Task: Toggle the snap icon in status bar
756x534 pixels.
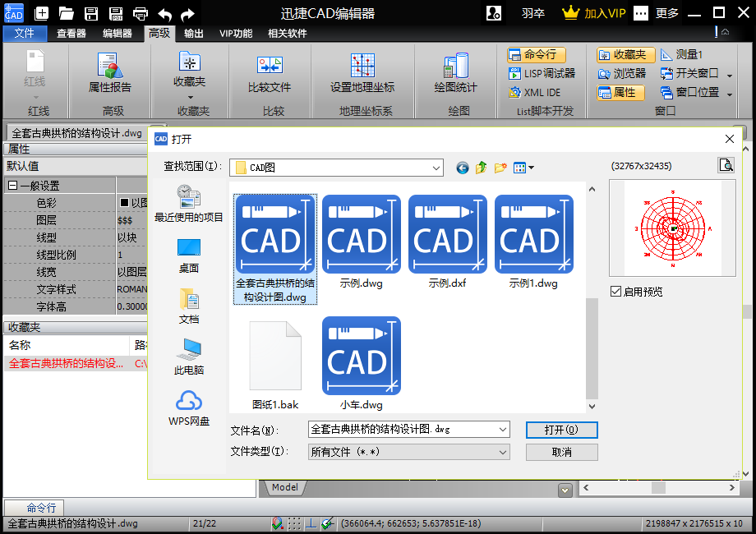Action: pos(278,523)
